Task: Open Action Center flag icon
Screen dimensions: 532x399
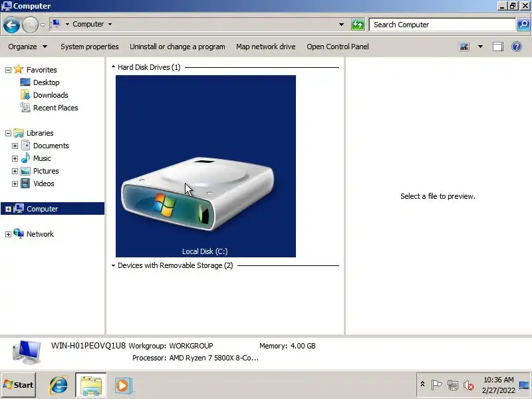Action: click(436, 385)
